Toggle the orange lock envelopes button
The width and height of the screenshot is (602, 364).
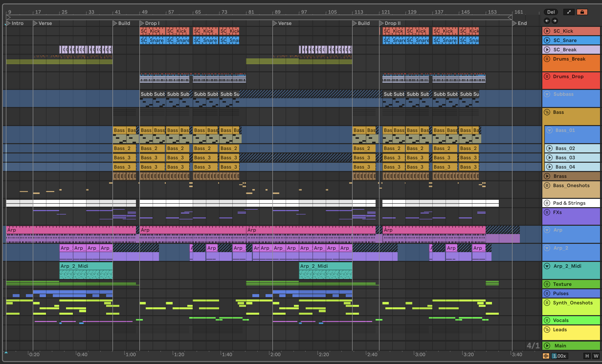tap(582, 12)
